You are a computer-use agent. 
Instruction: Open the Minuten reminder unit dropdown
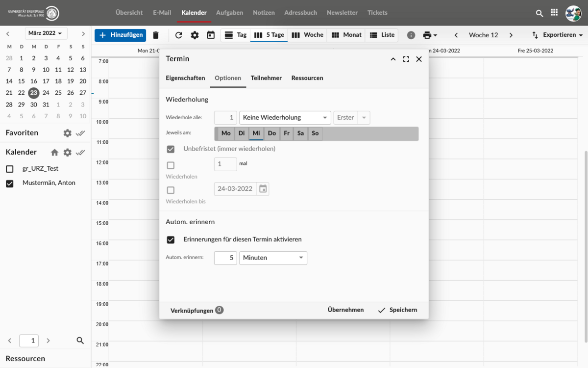coord(273,258)
